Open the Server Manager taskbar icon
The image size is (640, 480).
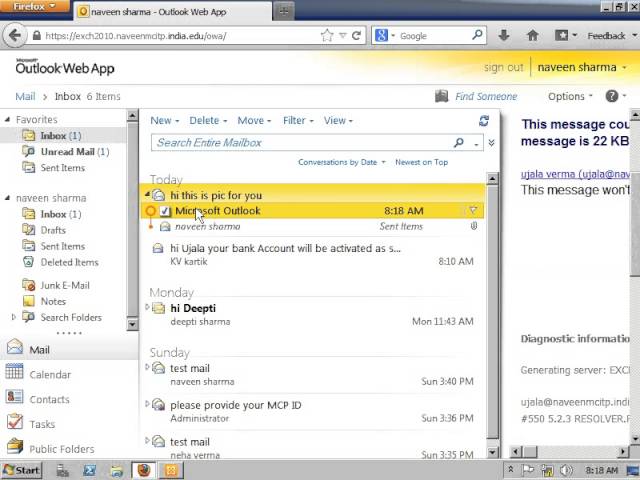(x=62, y=470)
